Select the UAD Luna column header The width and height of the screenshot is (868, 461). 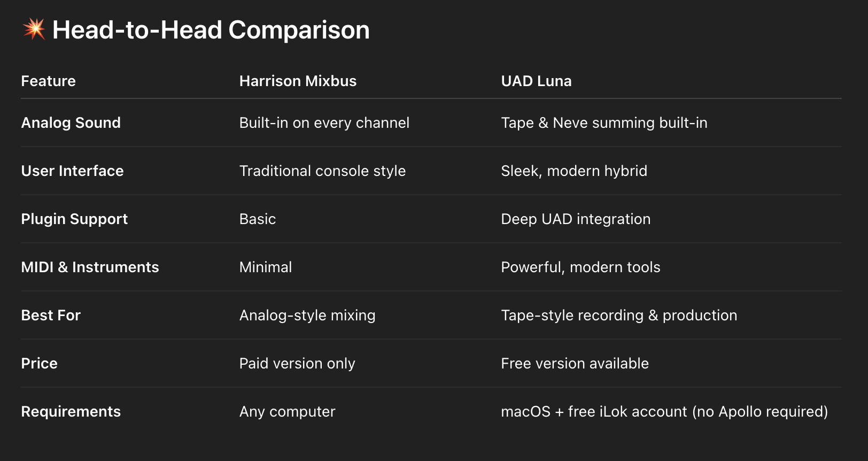click(536, 81)
